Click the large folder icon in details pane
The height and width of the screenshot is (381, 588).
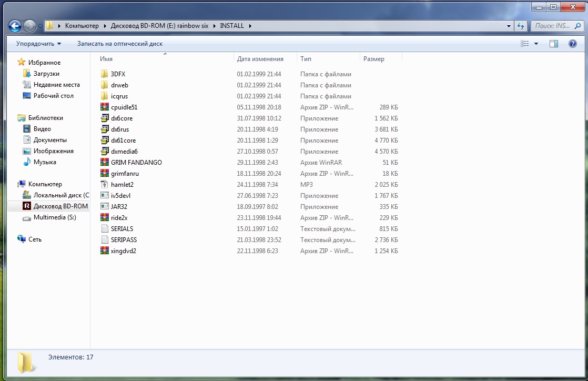tap(26, 362)
